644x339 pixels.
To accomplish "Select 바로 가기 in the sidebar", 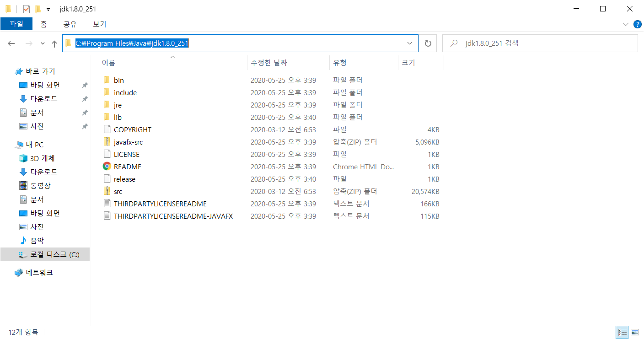I will pos(40,71).
